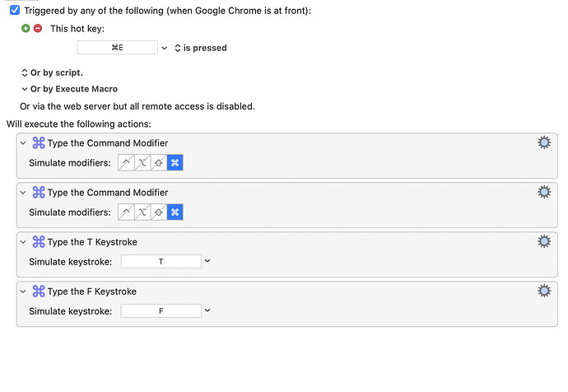
Task: Open gear menu for Type the T Keystroke
Action: (x=543, y=241)
